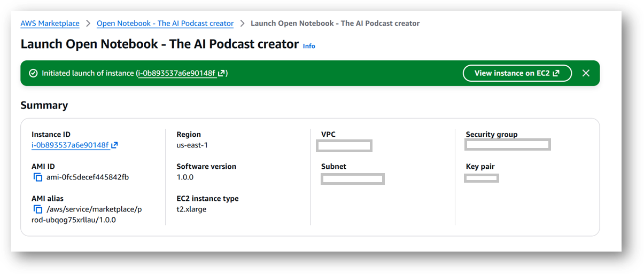Click the redacted Key pair value
Screen dimensions: 644x274
[x=482, y=178]
